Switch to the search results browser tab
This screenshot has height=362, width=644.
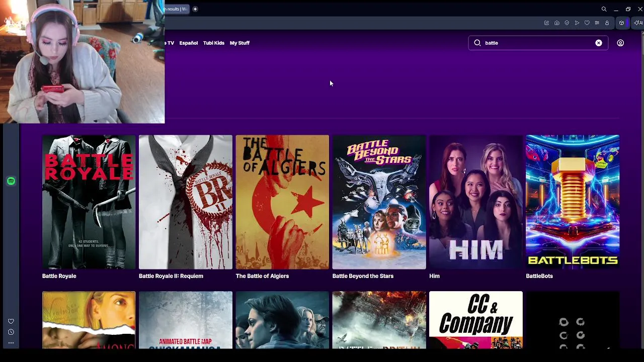point(176,9)
